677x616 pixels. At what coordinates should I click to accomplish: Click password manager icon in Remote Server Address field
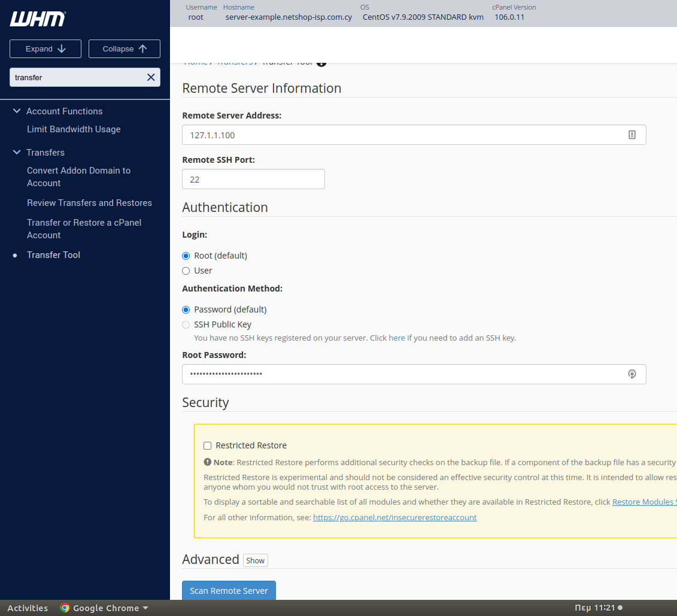click(x=632, y=135)
